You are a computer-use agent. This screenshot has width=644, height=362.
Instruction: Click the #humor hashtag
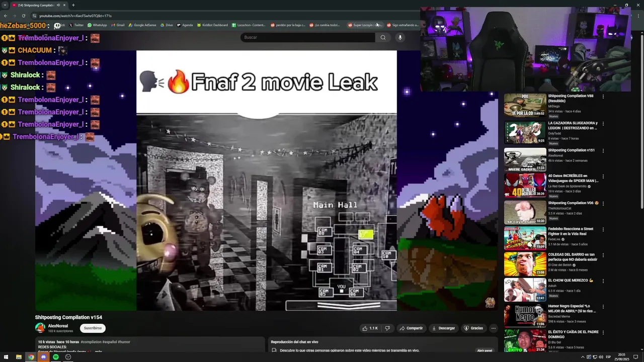click(124, 342)
